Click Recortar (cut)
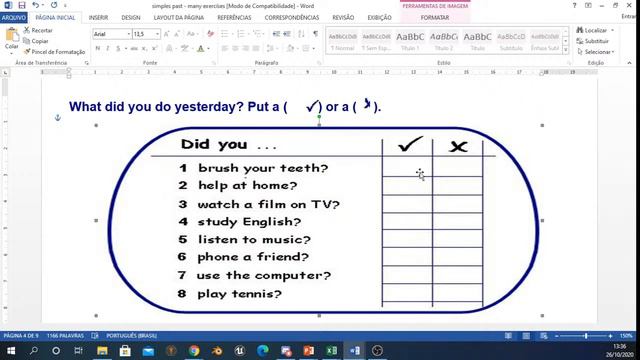Screen dimensions: 640x360 click(38, 30)
